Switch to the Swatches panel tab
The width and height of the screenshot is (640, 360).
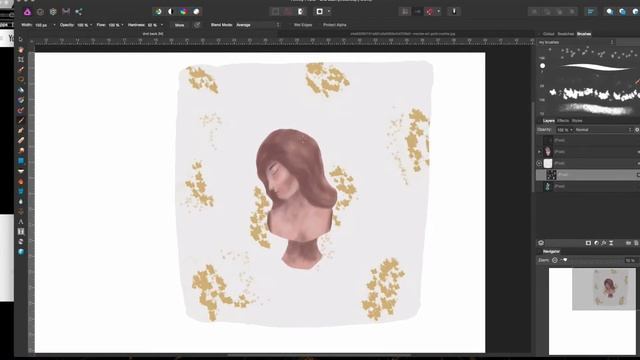point(566,34)
